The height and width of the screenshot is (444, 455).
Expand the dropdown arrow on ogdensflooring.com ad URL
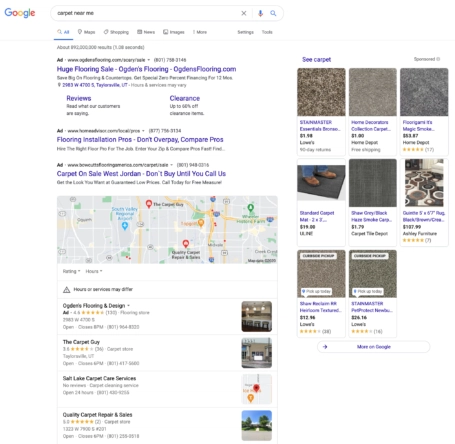coord(149,60)
